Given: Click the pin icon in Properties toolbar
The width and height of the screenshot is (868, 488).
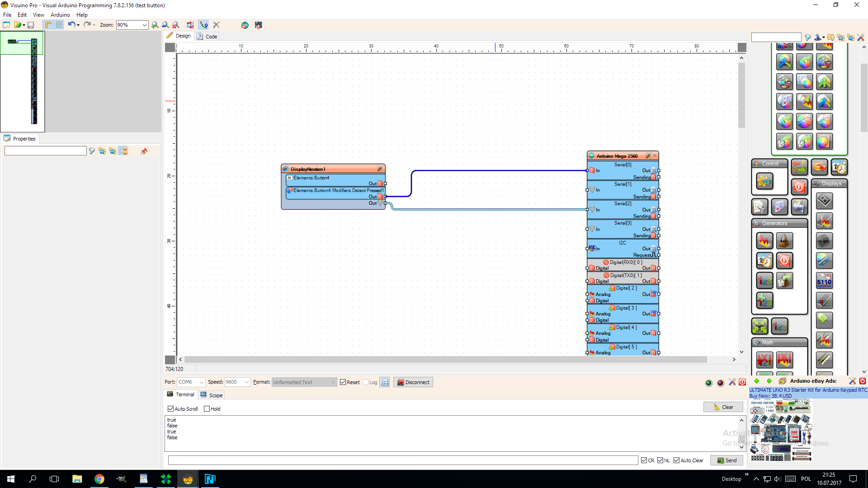Looking at the screenshot, I should click(144, 151).
